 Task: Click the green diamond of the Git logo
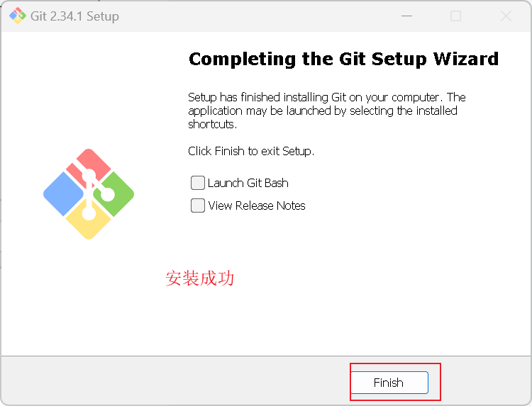click(115, 194)
